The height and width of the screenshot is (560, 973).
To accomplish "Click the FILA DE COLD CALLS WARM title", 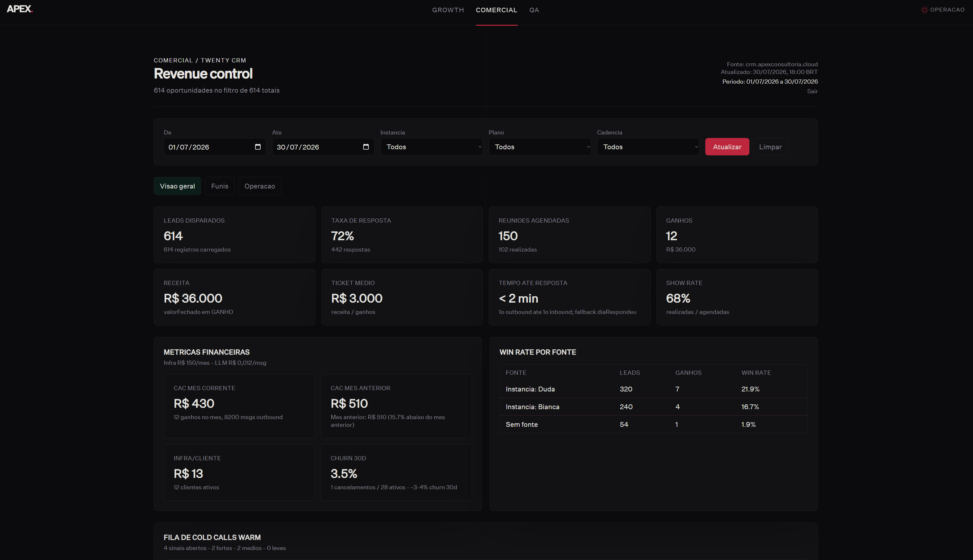I will [x=212, y=538].
